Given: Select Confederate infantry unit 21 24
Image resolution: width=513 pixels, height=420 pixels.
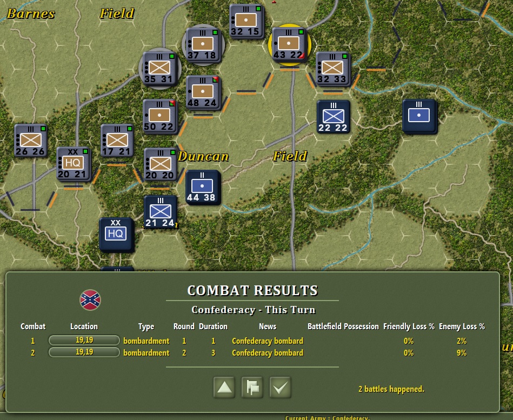Looking at the screenshot, I should coord(161,212).
